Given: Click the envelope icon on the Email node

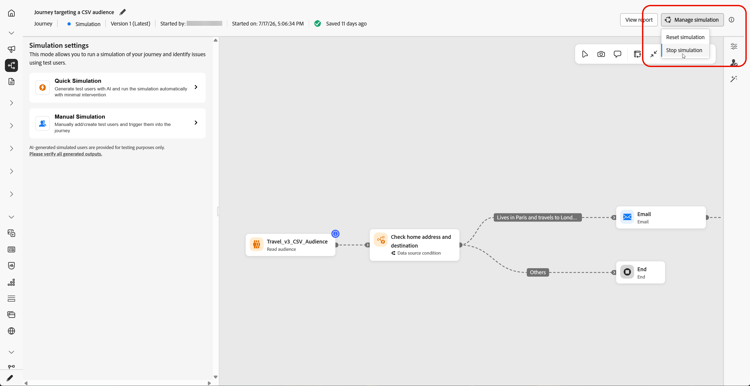Looking at the screenshot, I should (627, 217).
